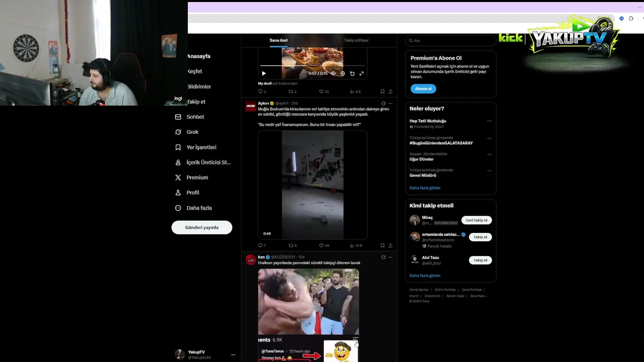Screen dimensions: 644x362
Task: Share the Aykırı post
Action: 390,245
